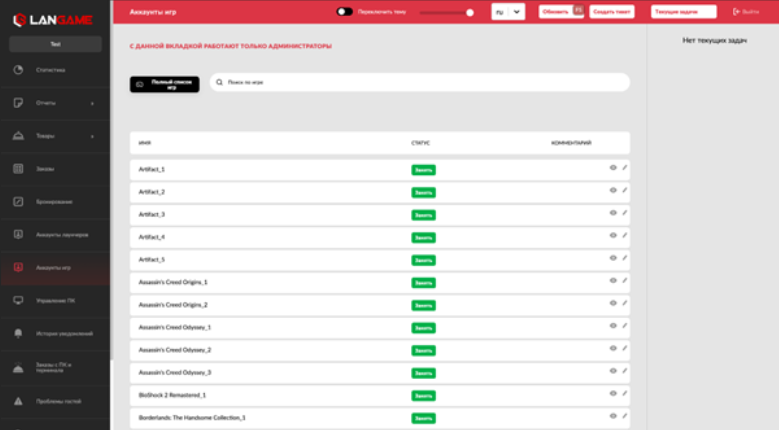Click Занять badge for Assassin's Creed Odyssey_1
Screen dimensions: 779x430
423,328
